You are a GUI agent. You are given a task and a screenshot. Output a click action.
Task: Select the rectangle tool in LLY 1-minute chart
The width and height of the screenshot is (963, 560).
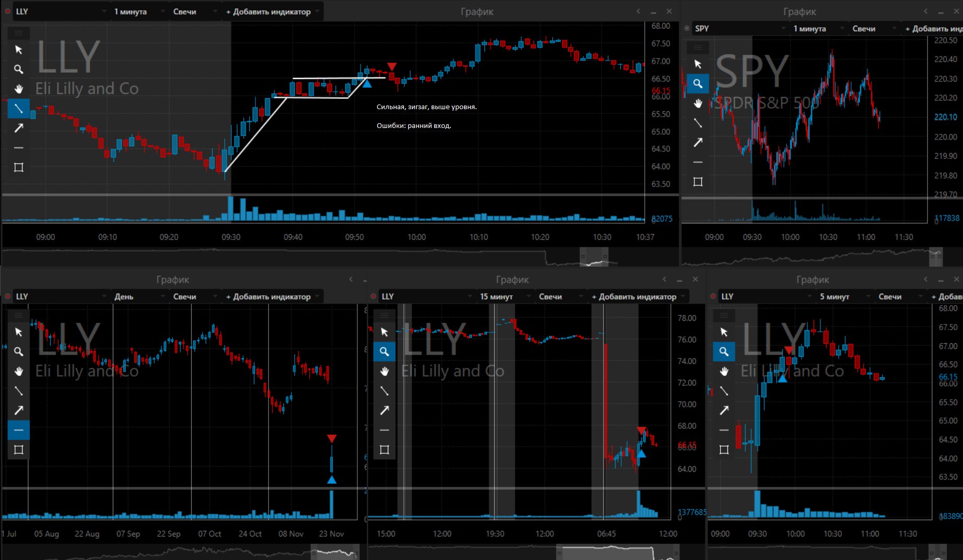click(18, 167)
